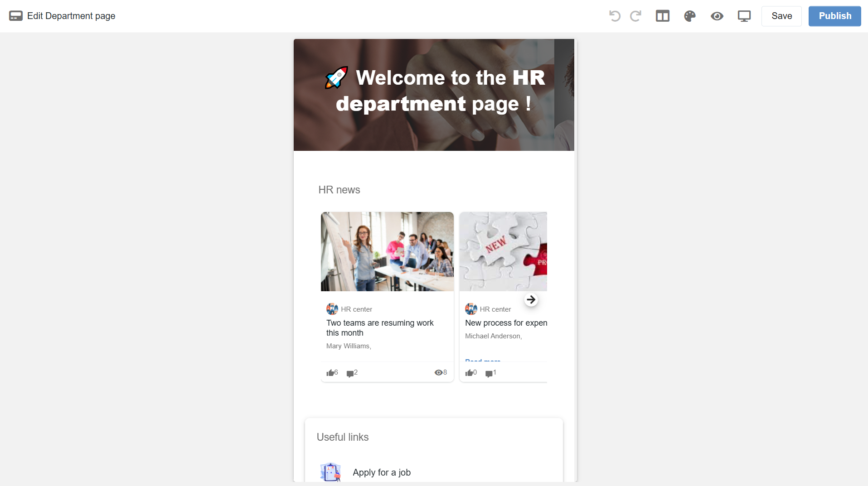The height and width of the screenshot is (486, 868).
Task: Switch device view with monitor icon
Action: (744, 16)
